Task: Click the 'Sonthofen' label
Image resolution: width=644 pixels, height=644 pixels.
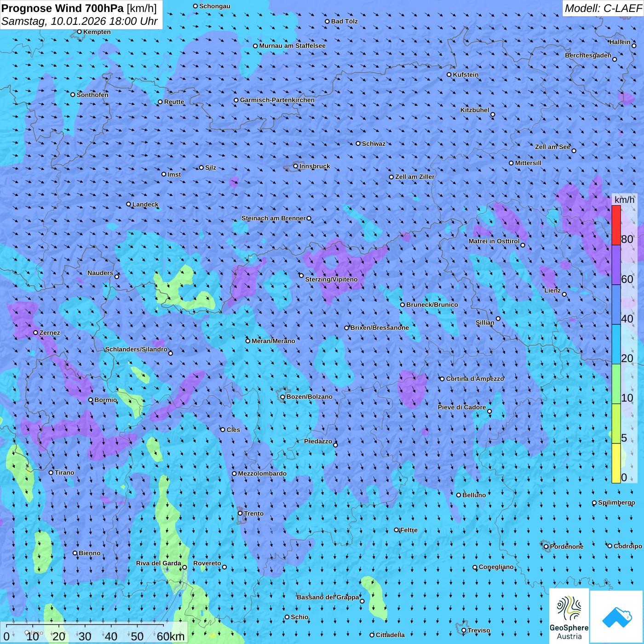Action: click(x=92, y=95)
